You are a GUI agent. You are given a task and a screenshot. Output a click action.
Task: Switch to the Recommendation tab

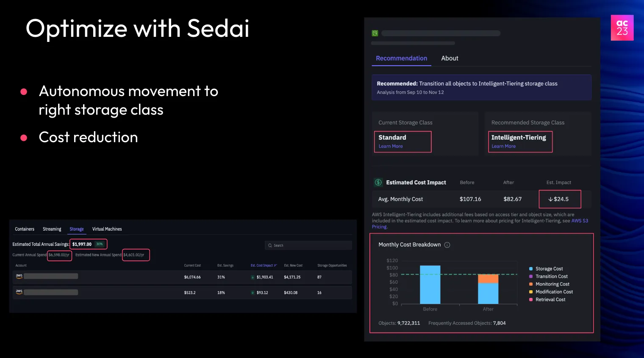[401, 58]
